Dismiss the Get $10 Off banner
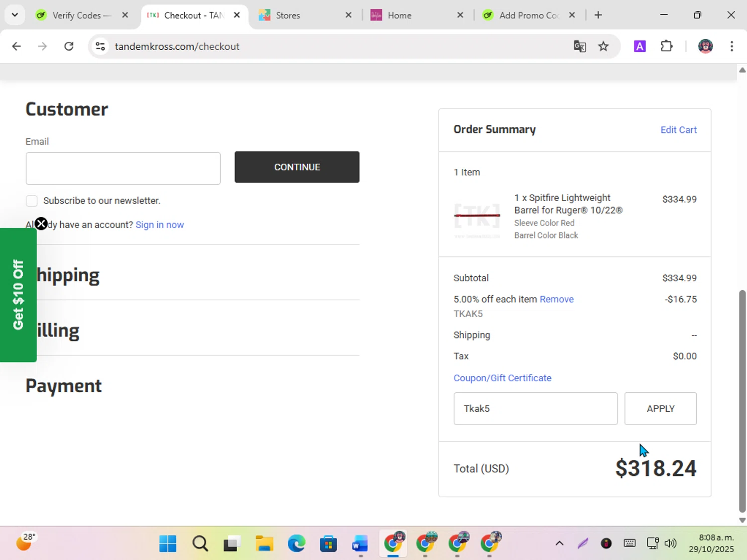 41,224
